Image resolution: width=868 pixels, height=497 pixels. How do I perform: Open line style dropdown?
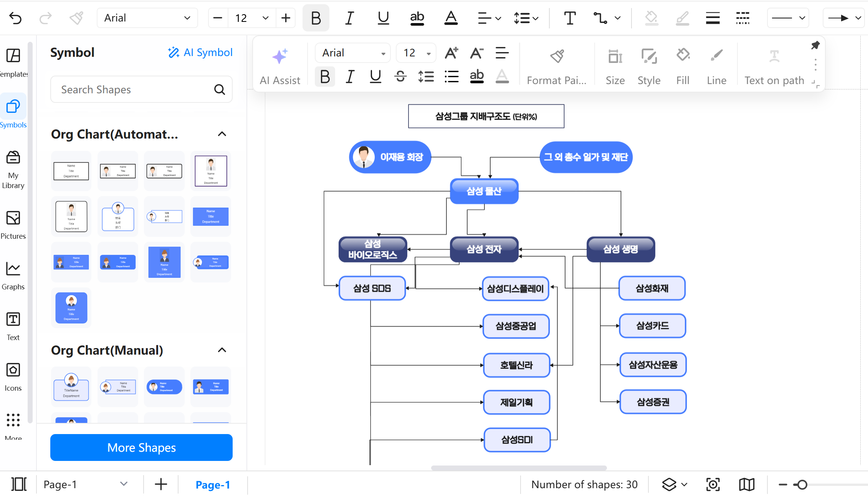click(x=788, y=18)
